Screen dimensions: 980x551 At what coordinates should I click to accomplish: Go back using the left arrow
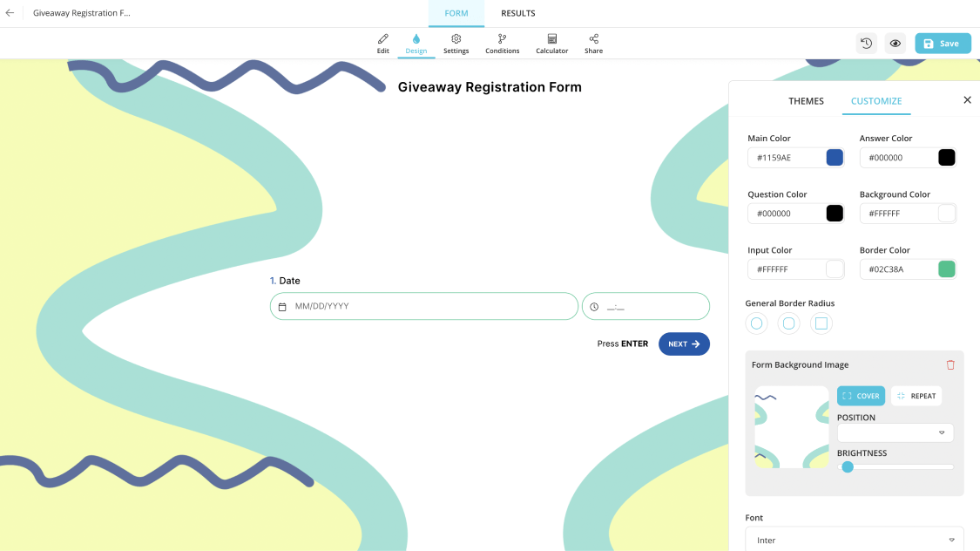(10, 13)
